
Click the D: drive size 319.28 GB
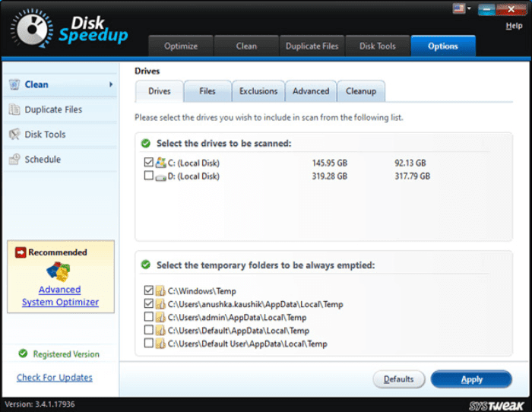pyautogui.click(x=329, y=176)
